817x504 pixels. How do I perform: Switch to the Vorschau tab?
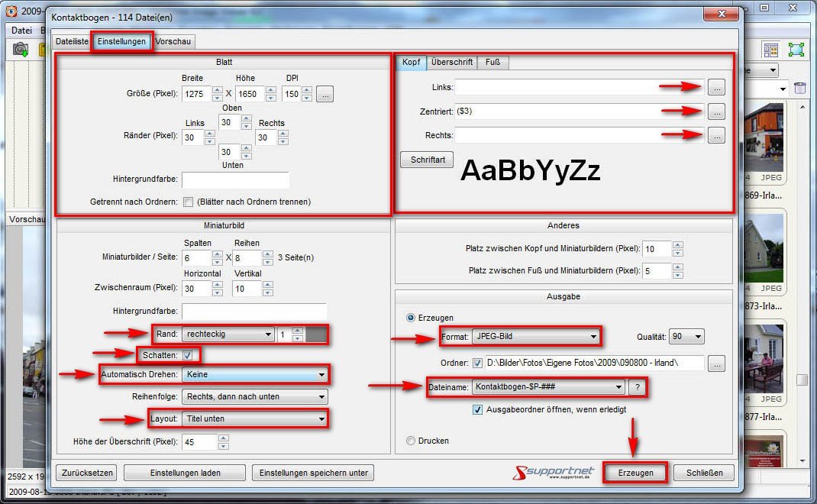pyautogui.click(x=173, y=41)
